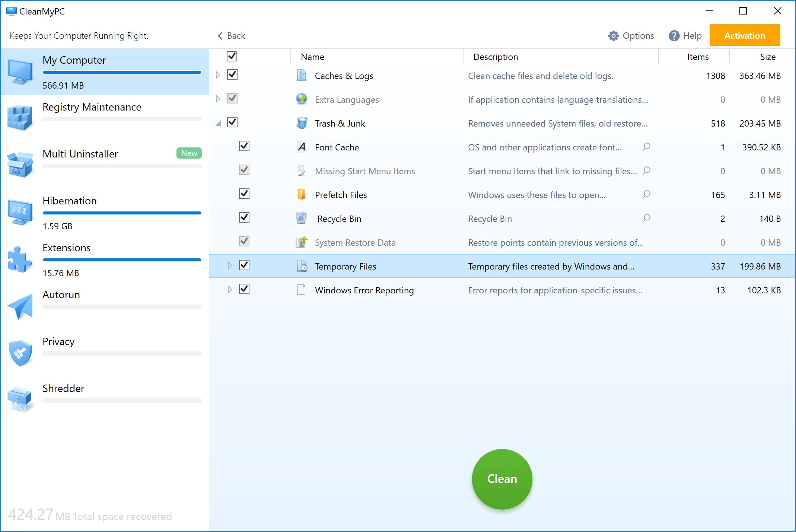Screen dimensions: 796x532
Task: Expand the Windows Error Reporting entry
Action: pos(229,290)
